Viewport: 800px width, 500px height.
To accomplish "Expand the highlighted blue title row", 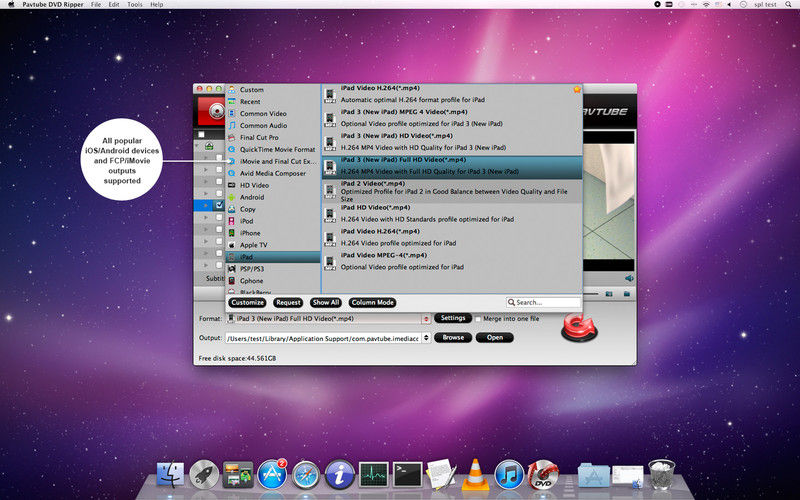I will click(x=206, y=205).
